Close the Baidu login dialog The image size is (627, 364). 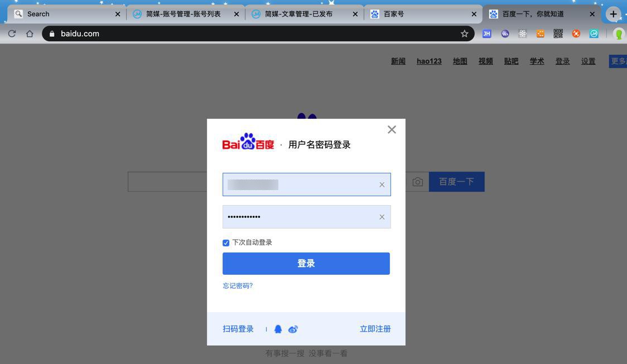pyautogui.click(x=392, y=129)
